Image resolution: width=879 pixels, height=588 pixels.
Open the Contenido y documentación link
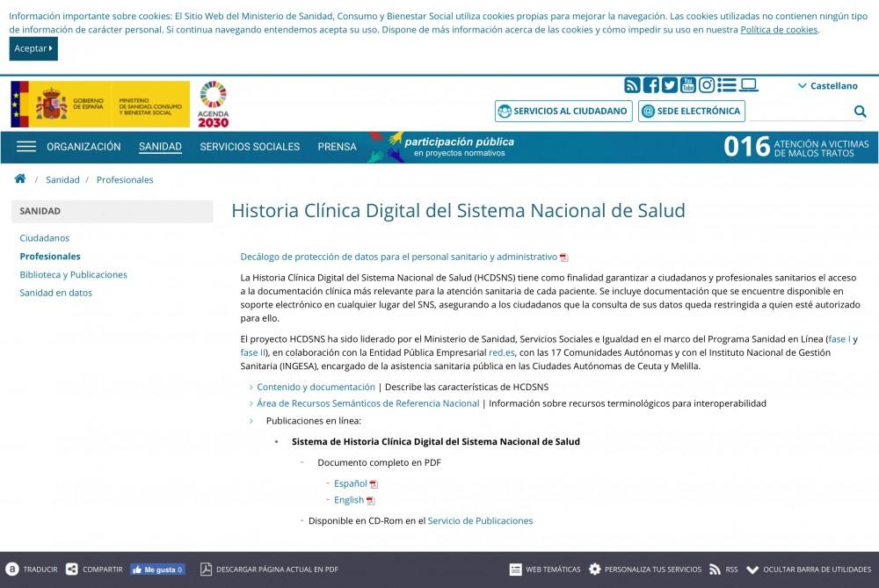(316, 387)
